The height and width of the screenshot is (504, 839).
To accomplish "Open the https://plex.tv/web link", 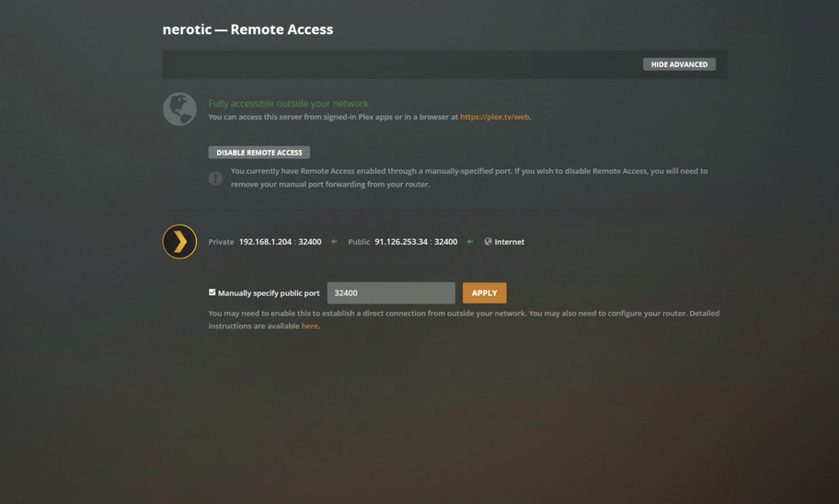I will click(495, 117).
